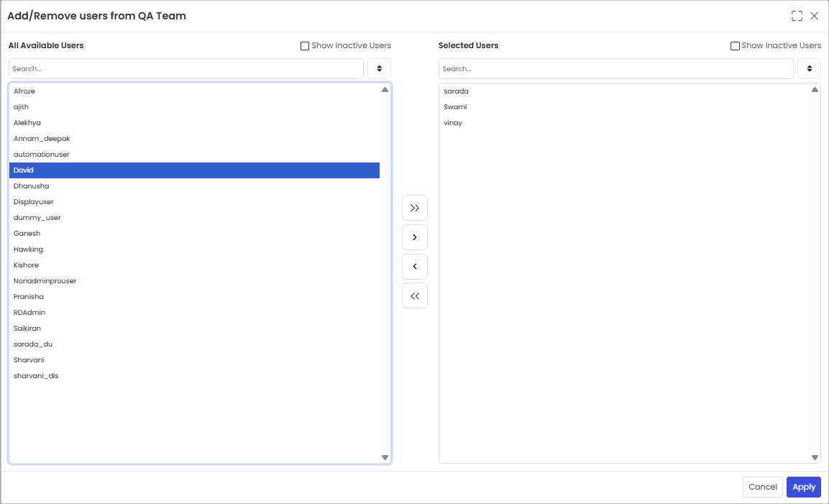
Task: Select user Alekhya
Action: [x=194, y=123]
